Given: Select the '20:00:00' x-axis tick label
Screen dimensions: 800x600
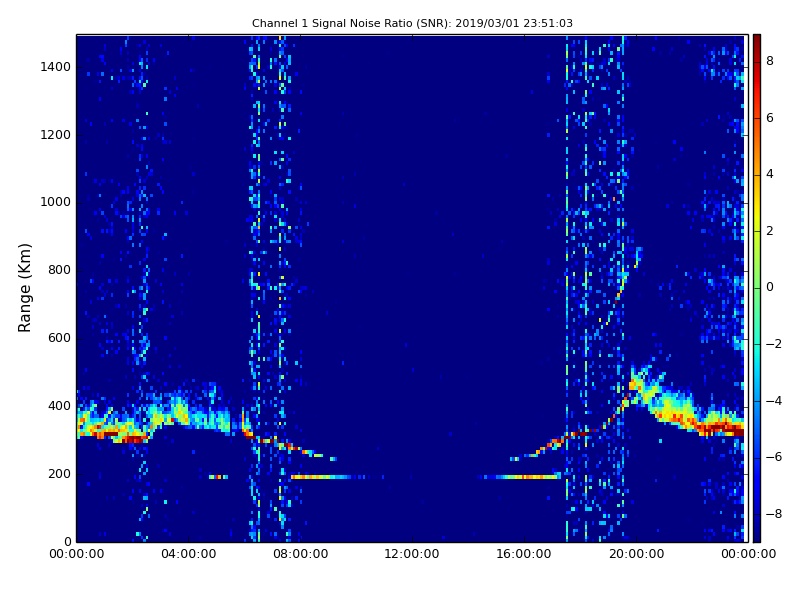Looking at the screenshot, I should (636, 554).
